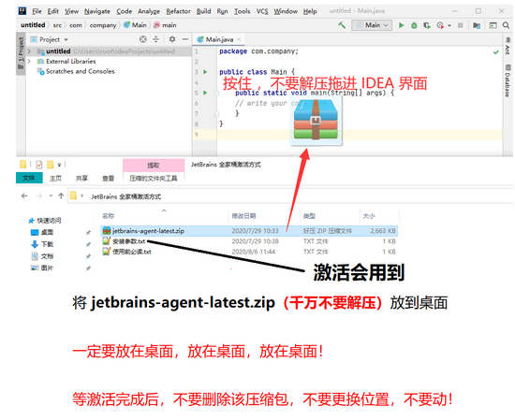
Task: Hide the Project panel with minus icon
Action: [185, 39]
